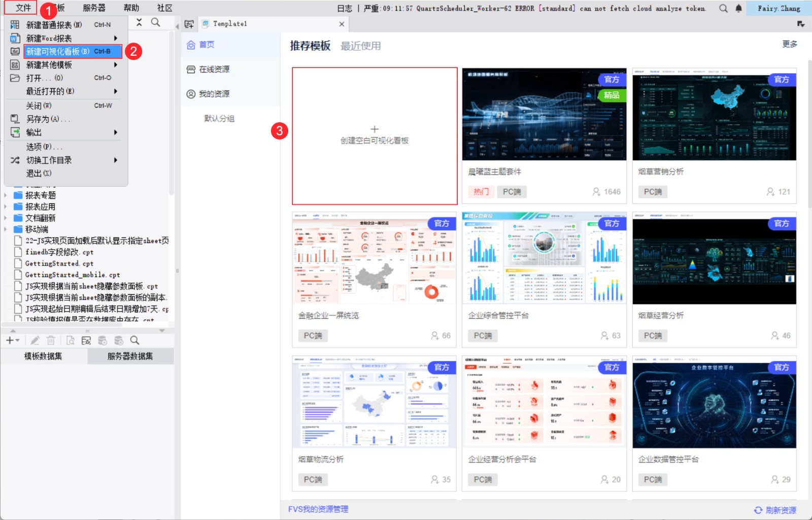Click the up arrow above the dataset toolbar
The width and height of the screenshot is (812, 520).
point(13,331)
